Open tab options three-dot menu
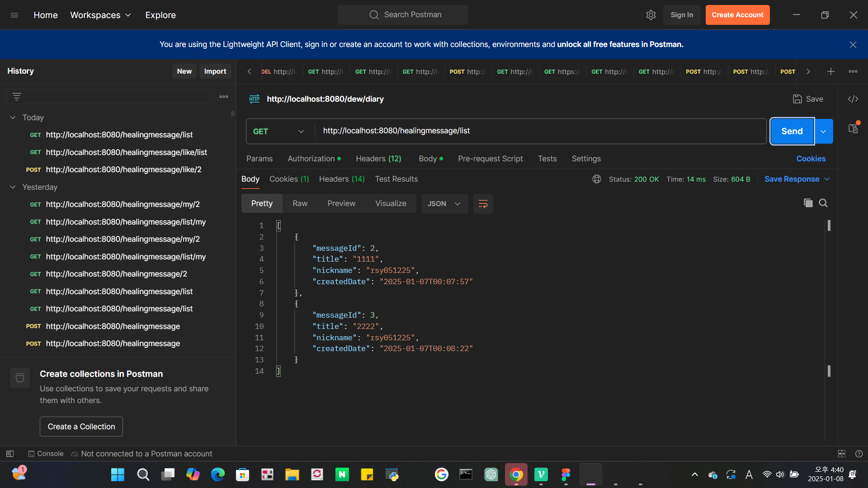The width and height of the screenshot is (868, 488). point(853,71)
